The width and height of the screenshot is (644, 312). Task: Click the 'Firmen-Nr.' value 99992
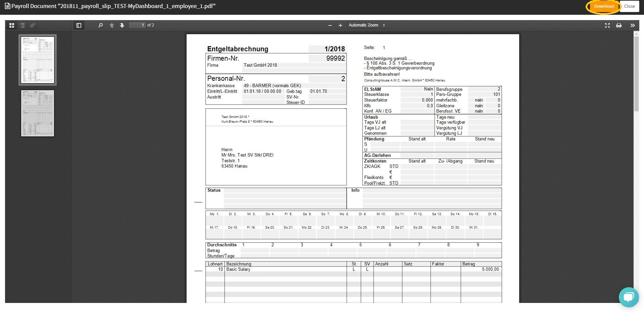pos(336,58)
